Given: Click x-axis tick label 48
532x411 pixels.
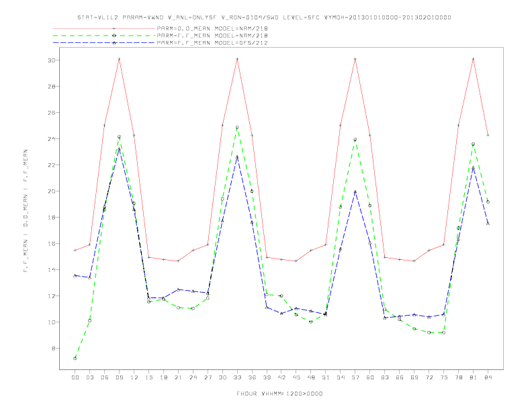Looking at the screenshot, I should [311, 377].
